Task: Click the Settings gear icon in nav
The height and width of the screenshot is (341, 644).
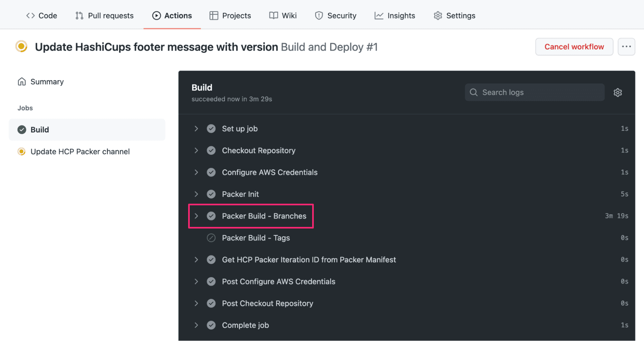Action: (438, 15)
